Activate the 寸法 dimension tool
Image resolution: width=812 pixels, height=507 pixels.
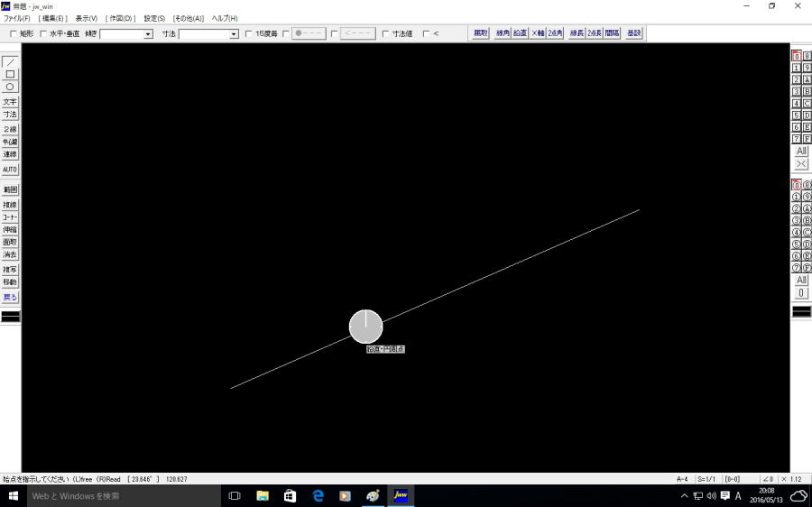click(x=10, y=115)
